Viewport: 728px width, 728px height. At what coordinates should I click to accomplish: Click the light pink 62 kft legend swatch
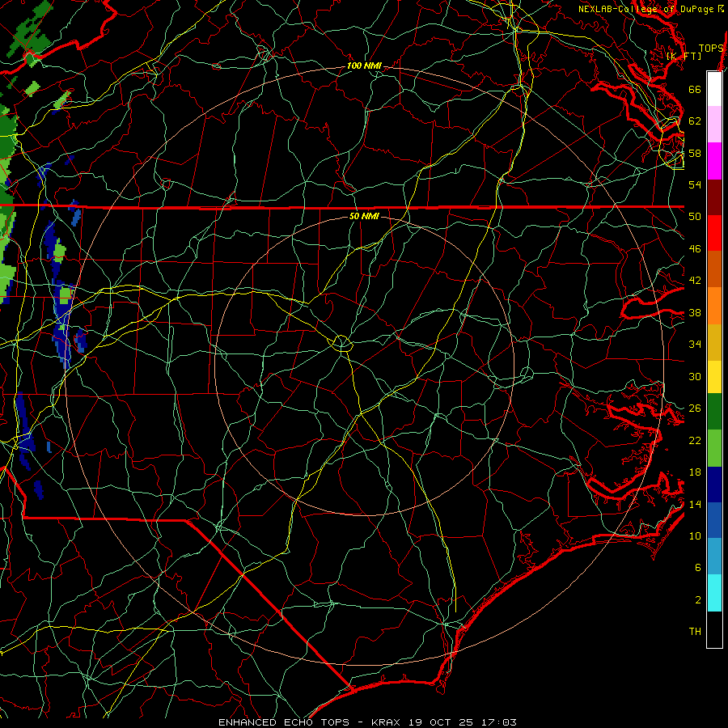click(x=714, y=125)
